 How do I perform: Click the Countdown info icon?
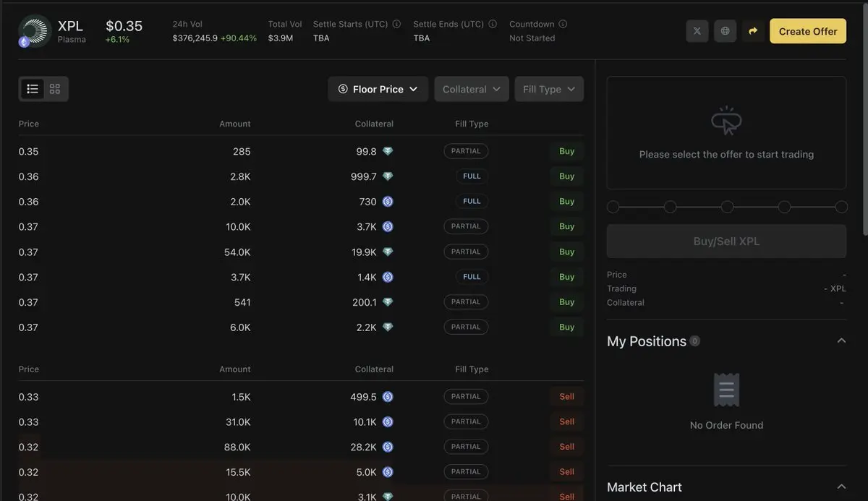point(563,24)
